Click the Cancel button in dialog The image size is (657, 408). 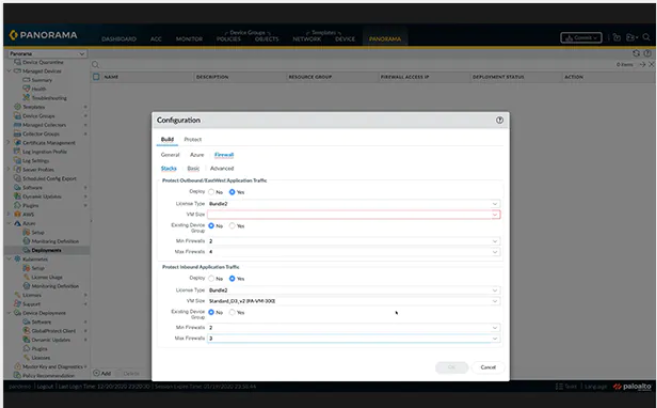[x=488, y=367]
